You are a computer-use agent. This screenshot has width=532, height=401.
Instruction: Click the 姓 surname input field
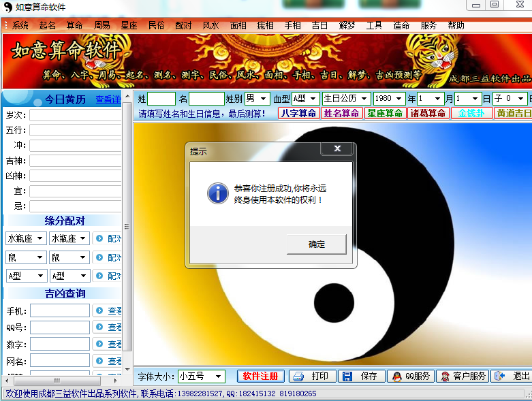[161, 99]
